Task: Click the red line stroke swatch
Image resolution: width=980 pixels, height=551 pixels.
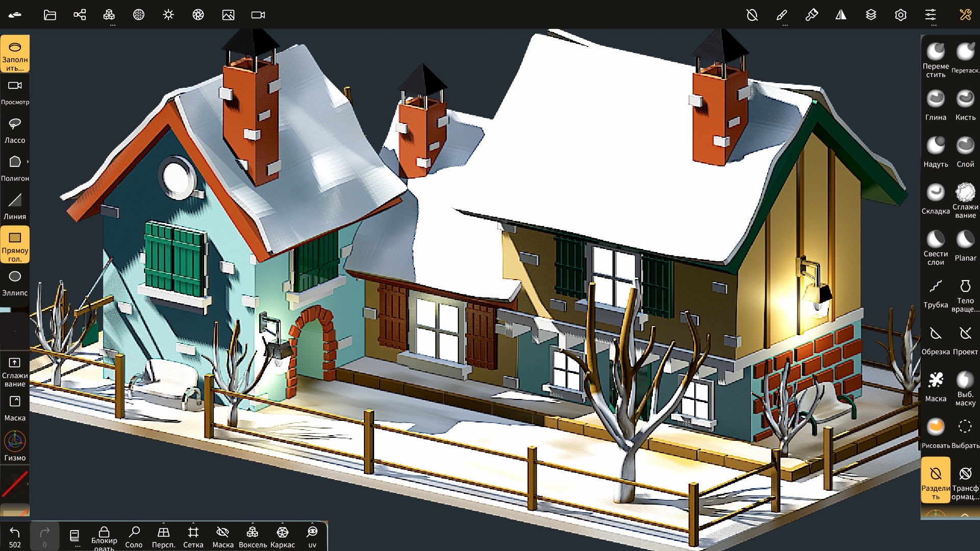Action: click(x=15, y=484)
